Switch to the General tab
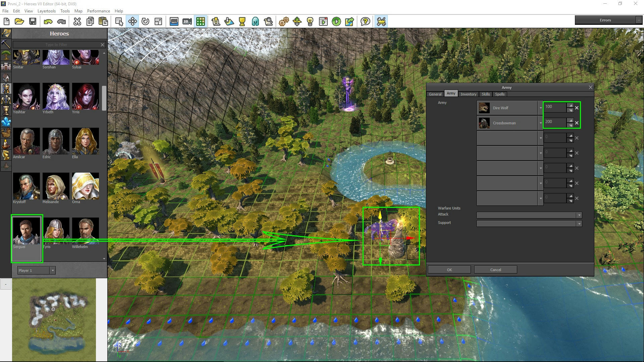This screenshot has width=644, height=362. [x=435, y=94]
